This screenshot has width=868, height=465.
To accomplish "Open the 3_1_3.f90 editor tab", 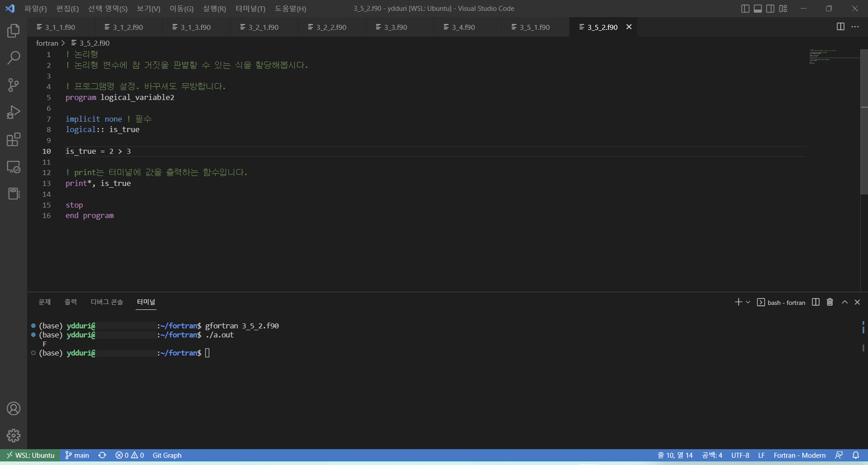I will click(x=196, y=27).
